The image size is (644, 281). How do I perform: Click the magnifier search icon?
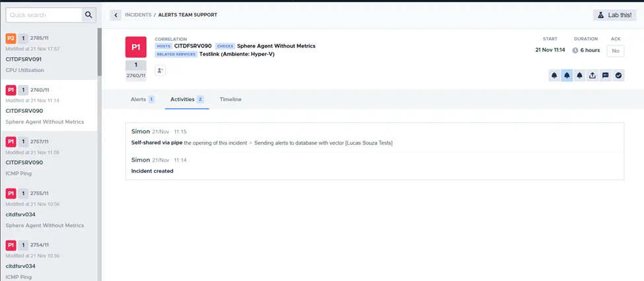89,15
